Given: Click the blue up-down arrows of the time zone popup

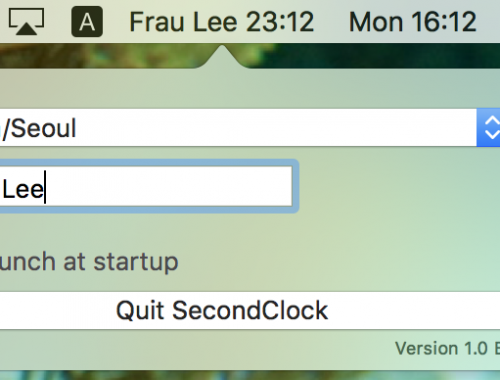Looking at the screenshot, I should pos(488,127).
